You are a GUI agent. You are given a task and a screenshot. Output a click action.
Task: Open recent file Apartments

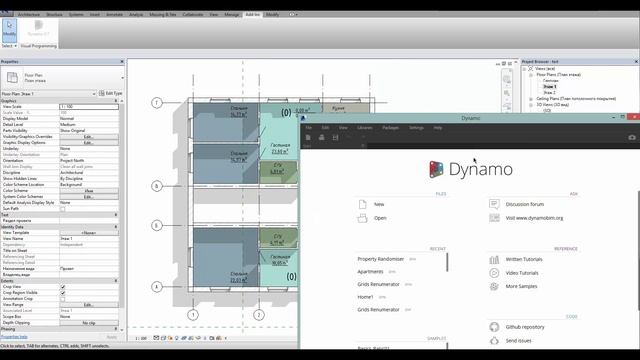click(x=370, y=272)
